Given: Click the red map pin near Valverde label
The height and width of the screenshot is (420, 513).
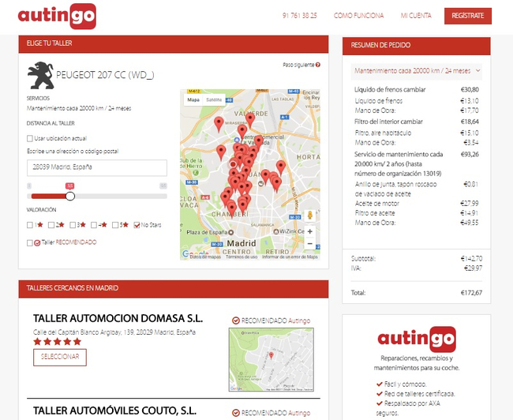Looking at the screenshot, I should (250, 119).
